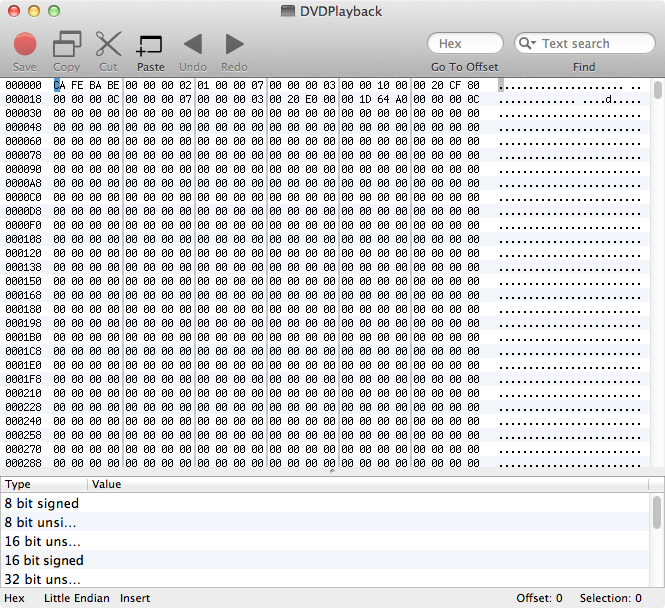Click the Redo arrow icon

pos(234,44)
